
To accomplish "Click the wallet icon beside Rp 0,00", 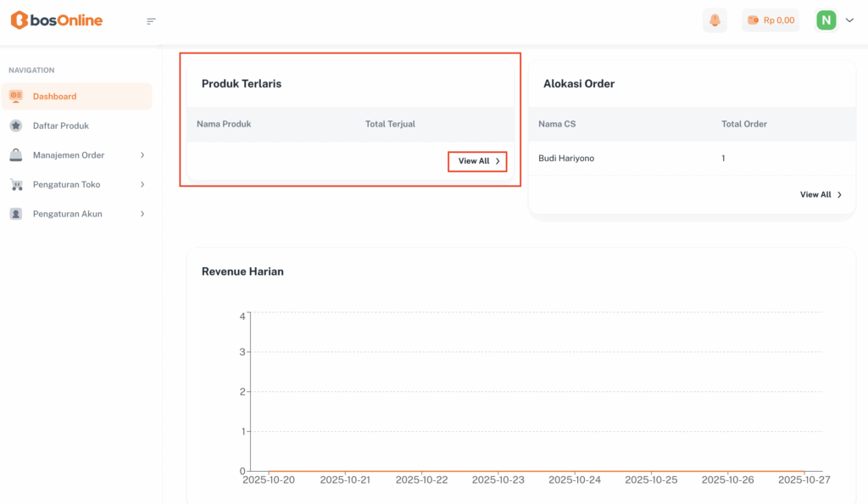I will (x=753, y=20).
